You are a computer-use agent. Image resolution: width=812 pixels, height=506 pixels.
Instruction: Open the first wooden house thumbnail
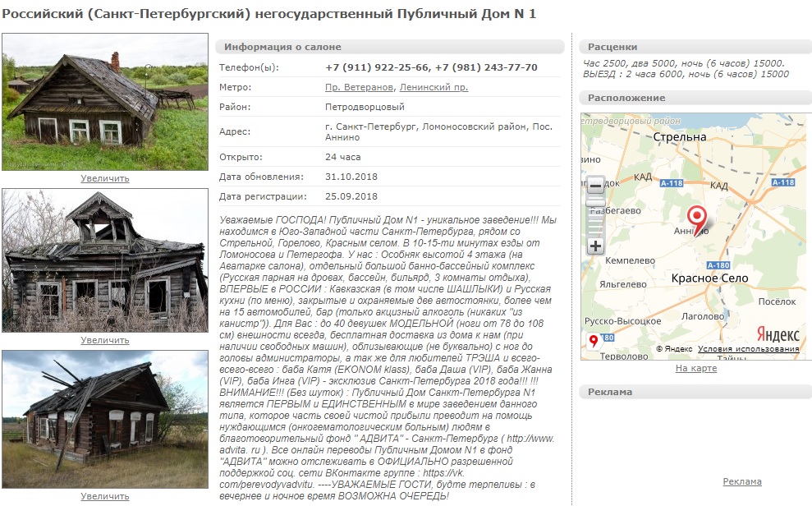coord(104,102)
